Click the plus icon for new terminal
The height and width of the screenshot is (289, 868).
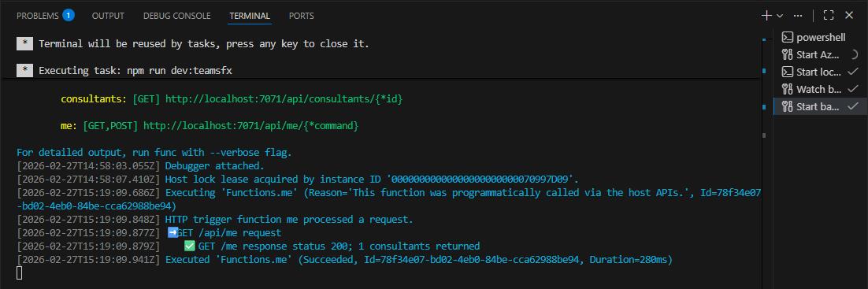[766, 16]
